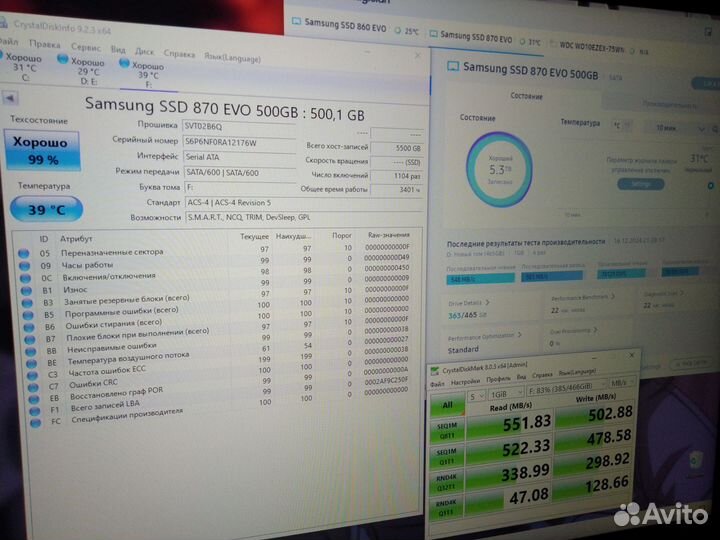Click status circle for F1 Всего записей LBA
Image resolution: width=720 pixels, height=540 pixels.
pyautogui.click(x=35, y=411)
